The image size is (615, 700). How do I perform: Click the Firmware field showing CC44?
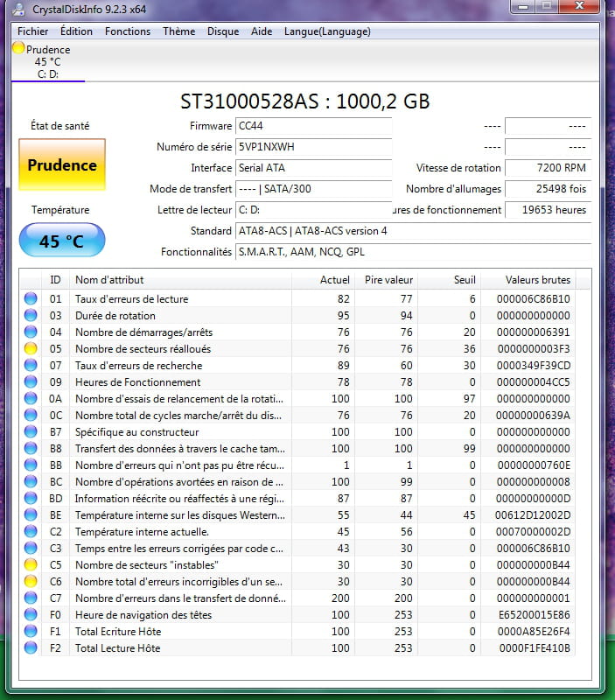(314, 126)
